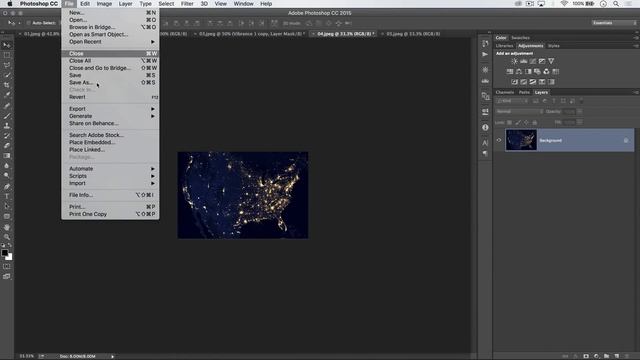This screenshot has width=640, height=360.
Task: Hide the Background layer with eye icon
Action: tap(499, 140)
